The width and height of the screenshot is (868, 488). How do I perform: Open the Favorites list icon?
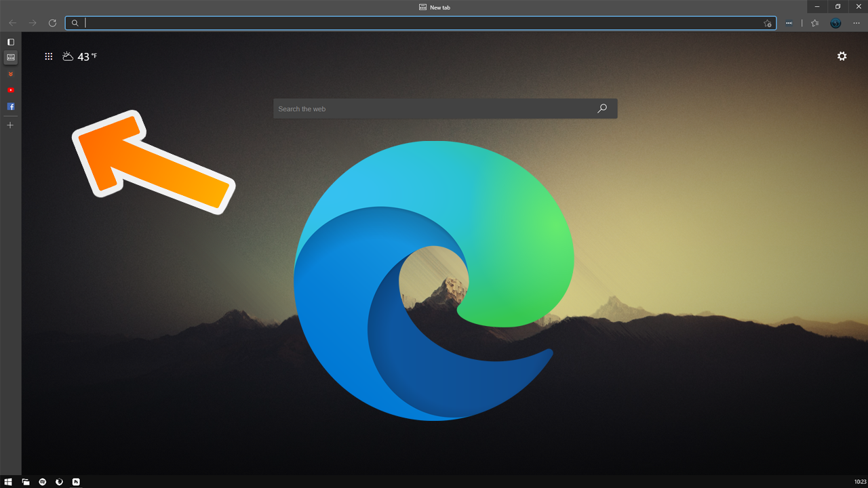[x=815, y=23]
